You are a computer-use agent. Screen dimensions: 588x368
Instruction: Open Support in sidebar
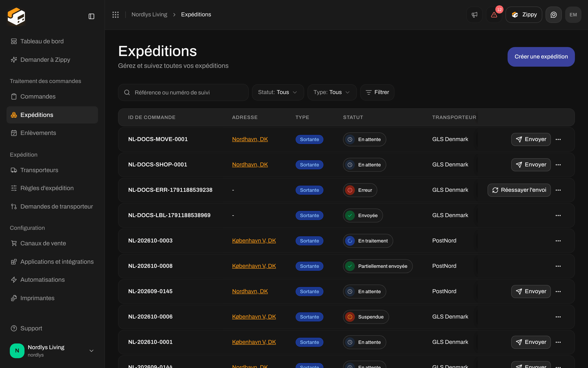tap(52, 328)
